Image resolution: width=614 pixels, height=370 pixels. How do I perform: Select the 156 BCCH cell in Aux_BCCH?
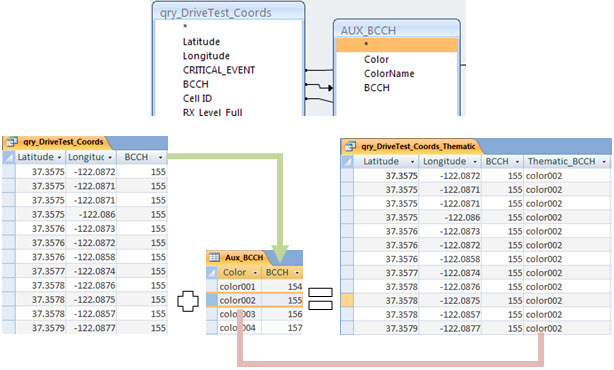pyautogui.click(x=282, y=314)
